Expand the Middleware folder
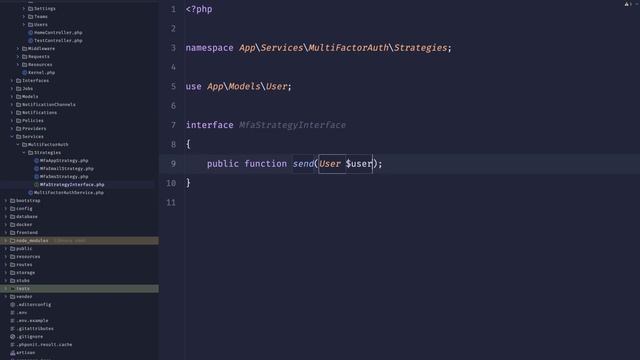Viewport: 640px width, 360px height. click(x=18, y=49)
